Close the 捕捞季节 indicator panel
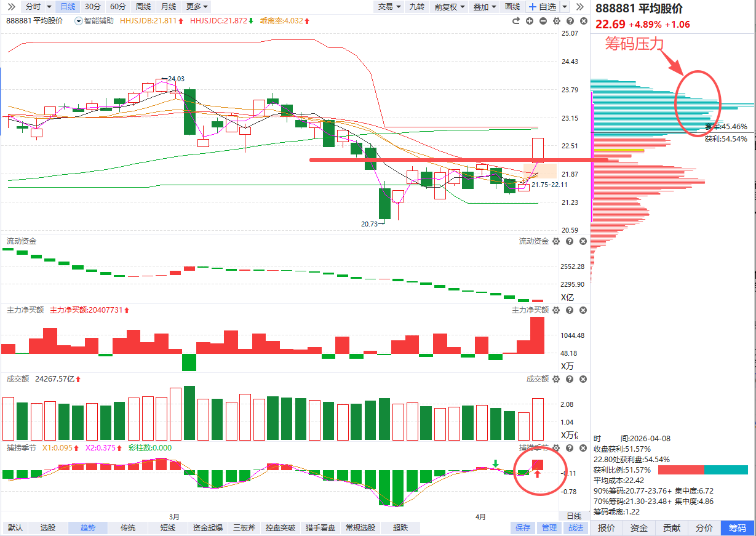Viewport: 756px width, 536px height. pos(583,448)
